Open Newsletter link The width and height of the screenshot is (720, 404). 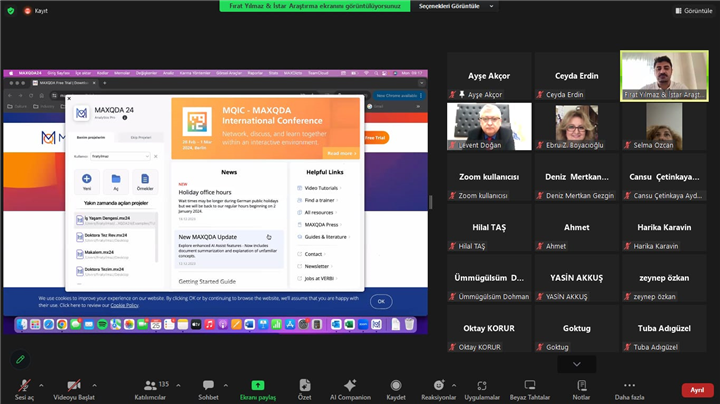click(316, 266)
